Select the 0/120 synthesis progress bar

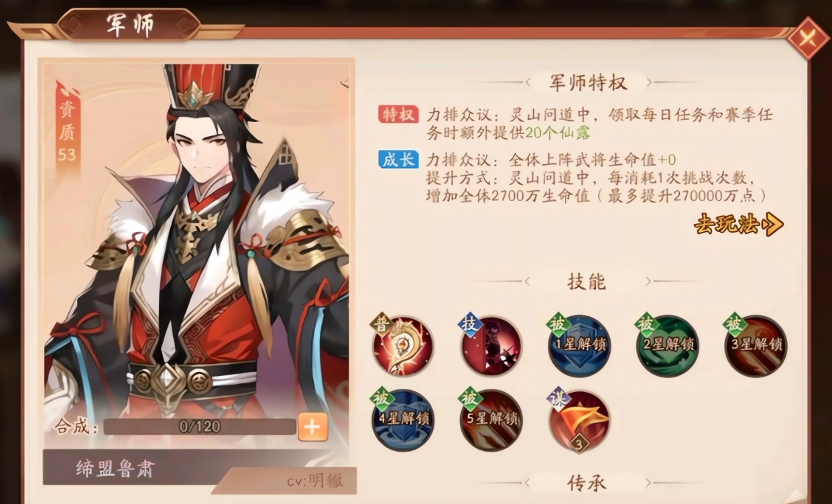pyautogui.click(x=200, y=426)
